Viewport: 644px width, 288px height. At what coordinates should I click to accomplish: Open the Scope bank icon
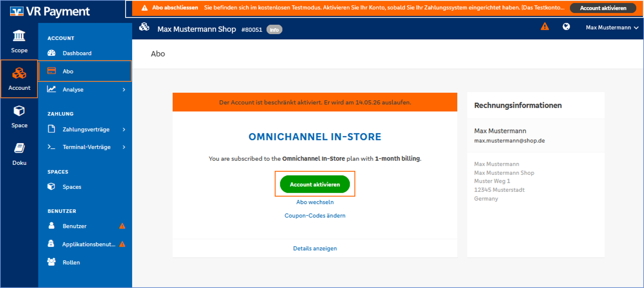(x=19, y=36)
